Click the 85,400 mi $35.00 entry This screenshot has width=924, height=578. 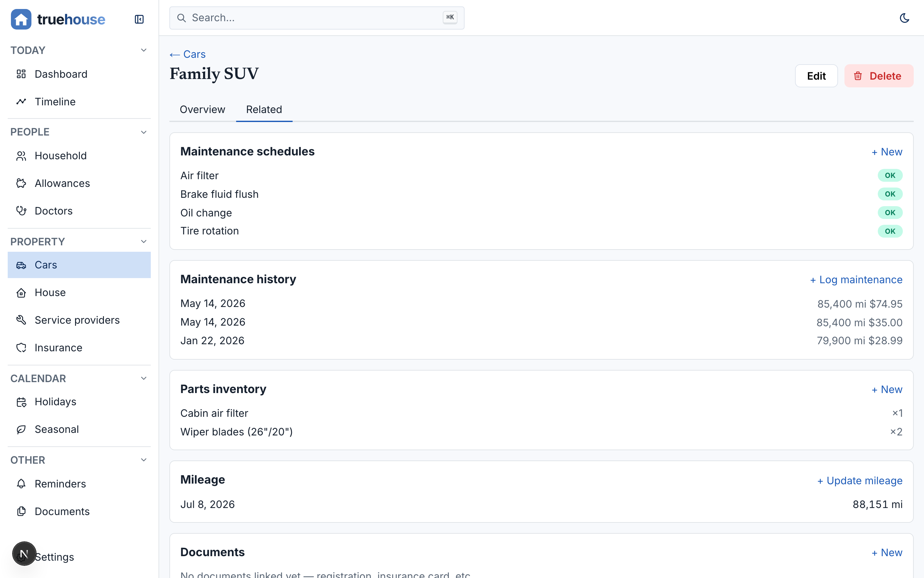(860, 323)
